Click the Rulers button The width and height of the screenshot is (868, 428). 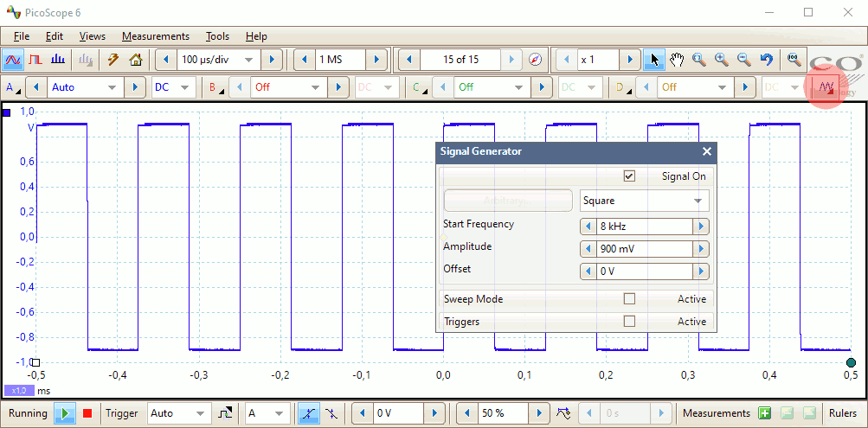[842, 413]
